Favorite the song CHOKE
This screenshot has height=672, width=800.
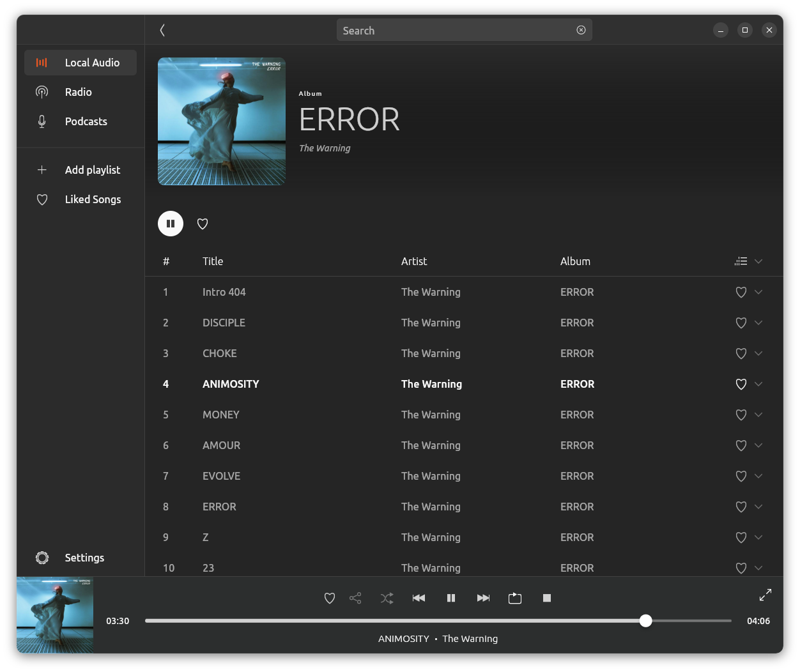741,353
